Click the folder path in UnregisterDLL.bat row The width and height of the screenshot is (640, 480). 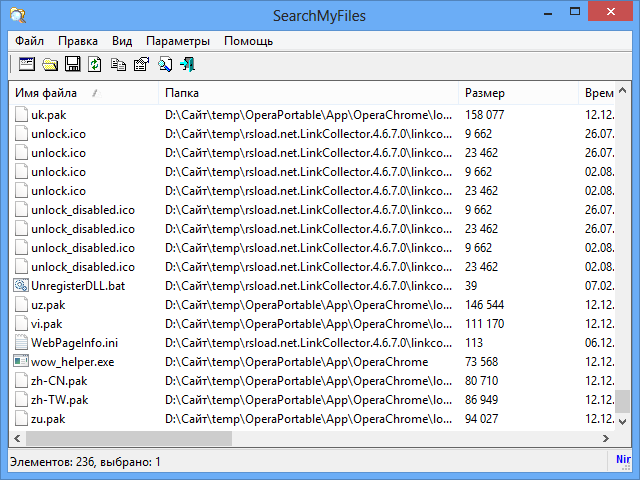pyautogui.click(x=309, y=286)
